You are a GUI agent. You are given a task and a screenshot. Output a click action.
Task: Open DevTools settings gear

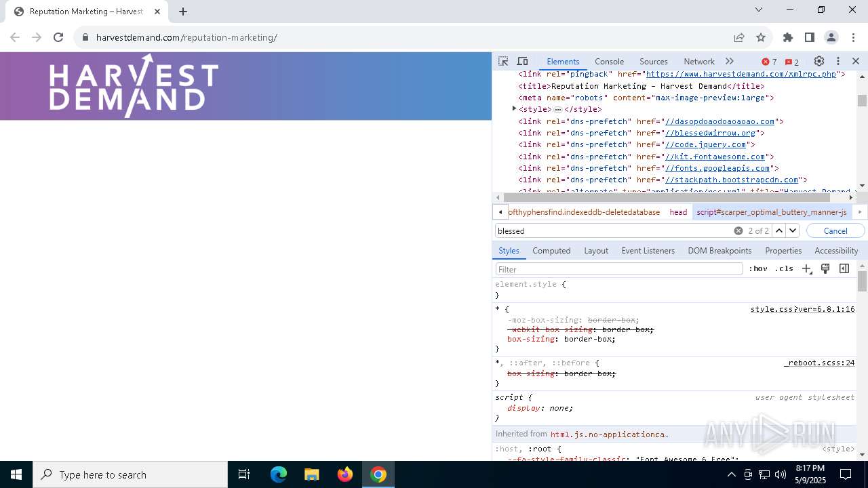tap(819, 61)
